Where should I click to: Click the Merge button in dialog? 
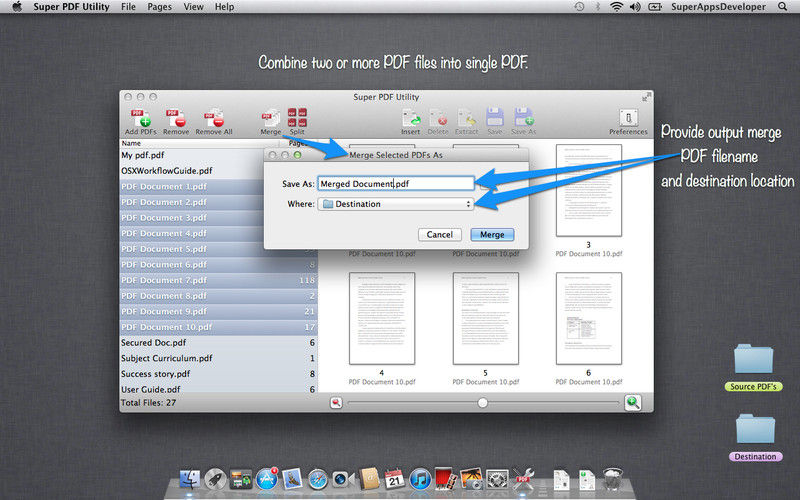point(492,235)
